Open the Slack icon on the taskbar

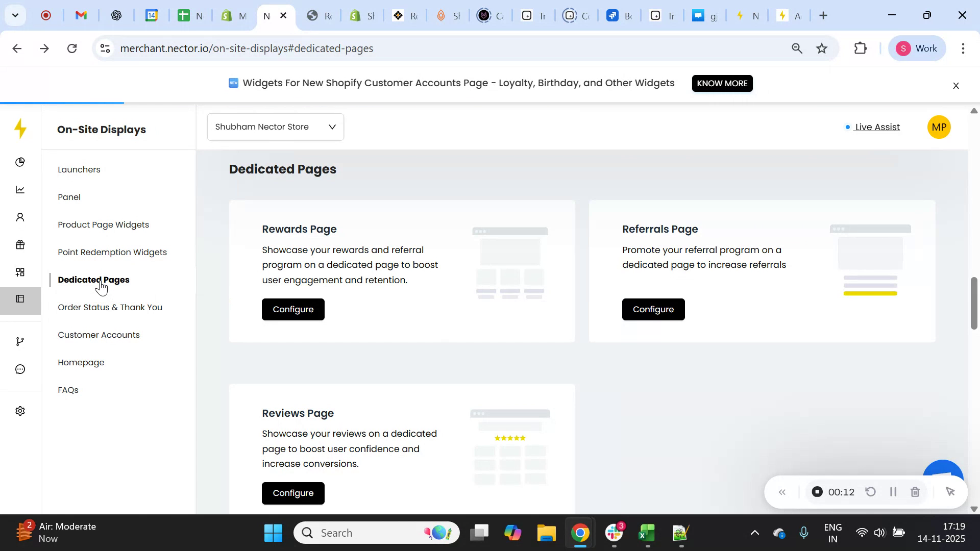tap(612, 532)
